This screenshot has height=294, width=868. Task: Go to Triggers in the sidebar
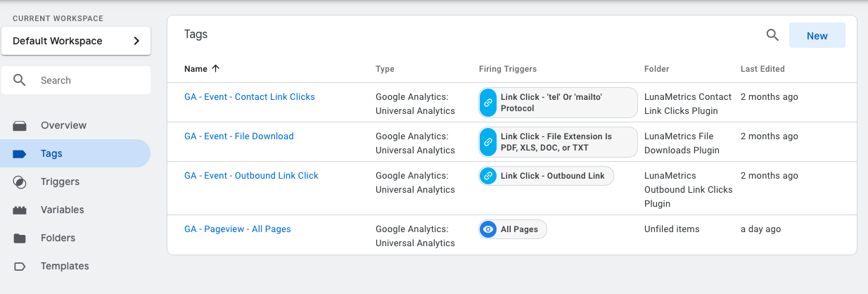click(60, 181)
